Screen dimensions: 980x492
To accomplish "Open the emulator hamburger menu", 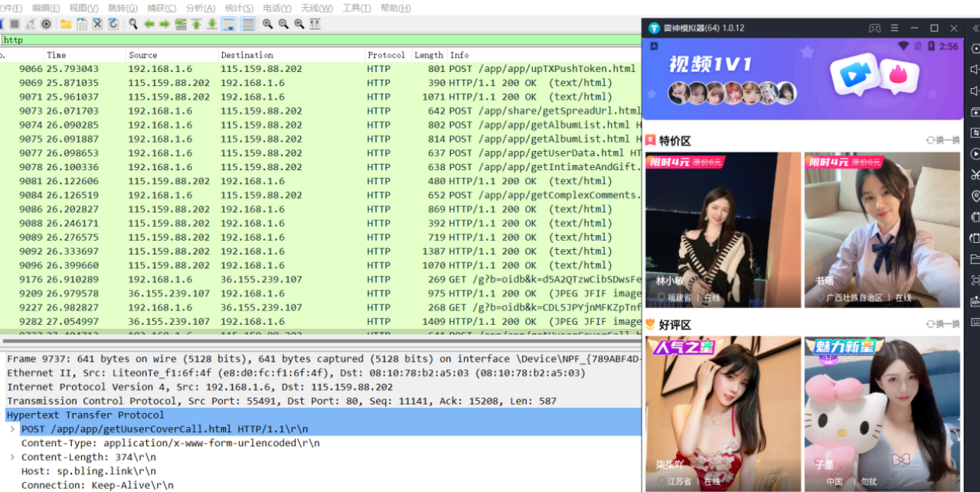I will point(894,28).
